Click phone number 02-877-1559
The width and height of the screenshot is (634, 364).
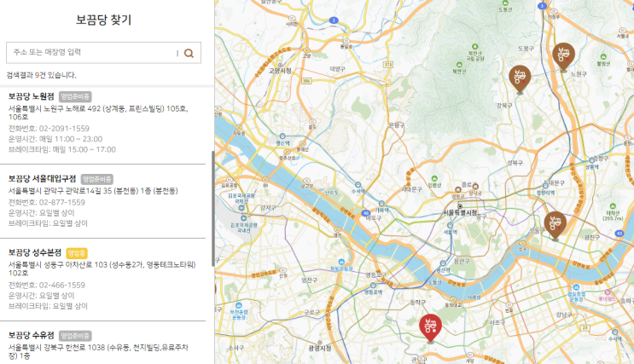tap(61, 202)
